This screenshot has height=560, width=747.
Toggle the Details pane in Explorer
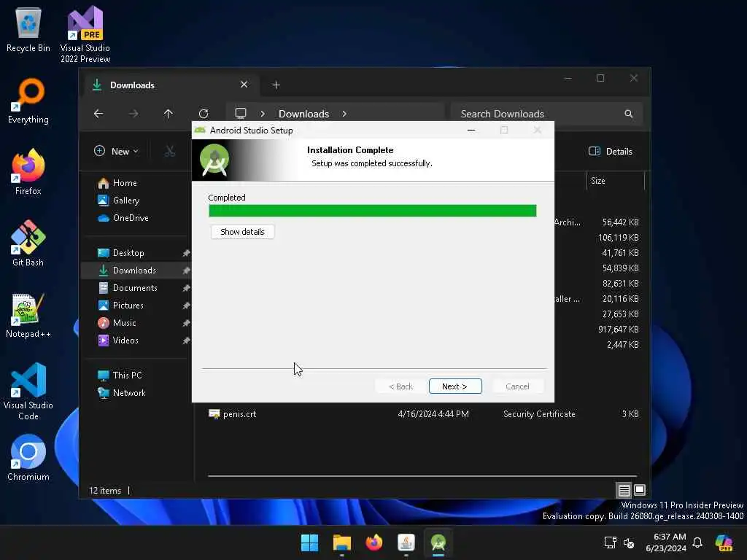pyautogui.click(x=611, y=152)
